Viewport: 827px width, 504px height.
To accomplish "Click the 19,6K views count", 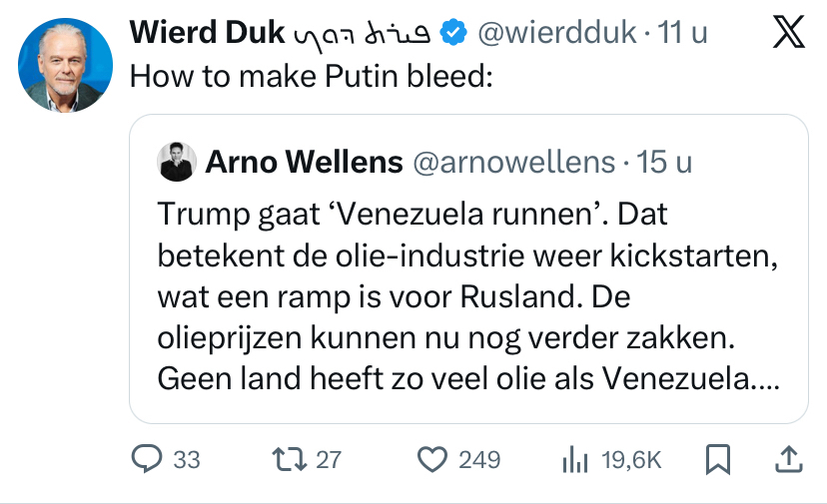I will [631, 459].
